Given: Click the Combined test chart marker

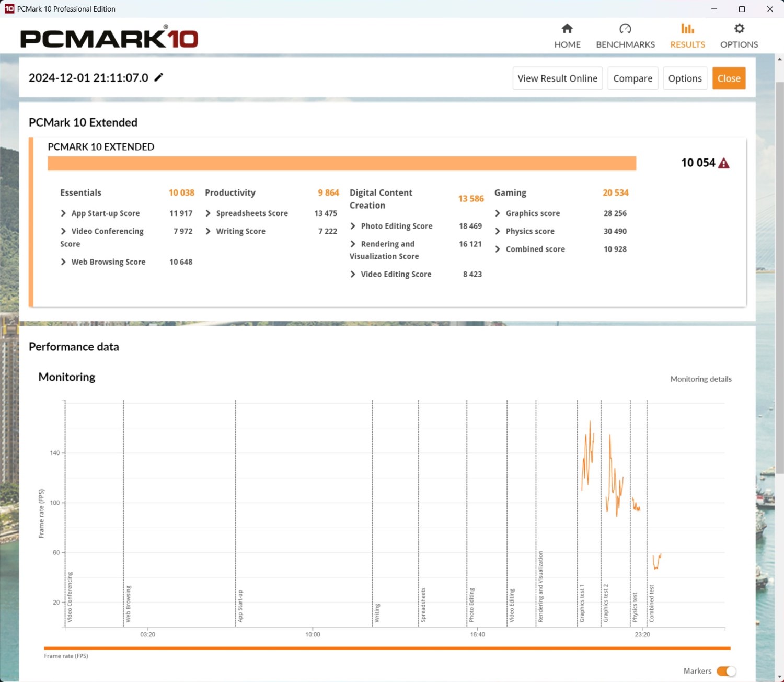Looking at the screenshot, I should [651, 604].
